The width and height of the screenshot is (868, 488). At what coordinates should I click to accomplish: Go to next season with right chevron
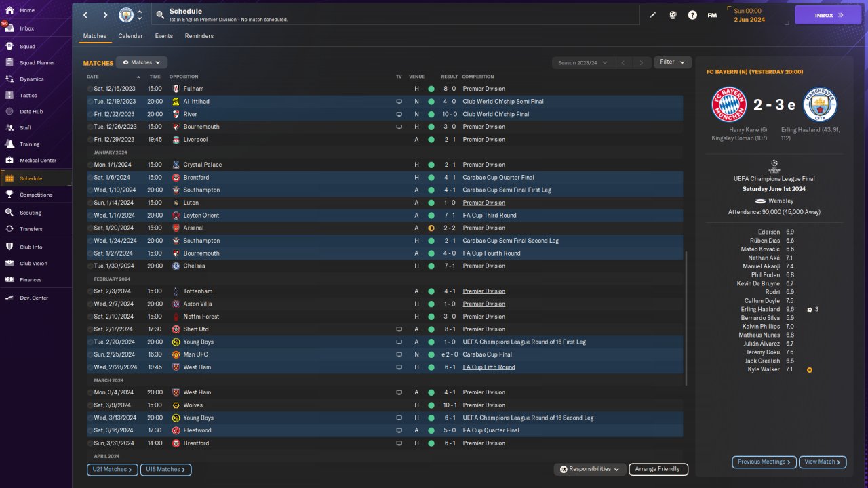click(642, 63)
